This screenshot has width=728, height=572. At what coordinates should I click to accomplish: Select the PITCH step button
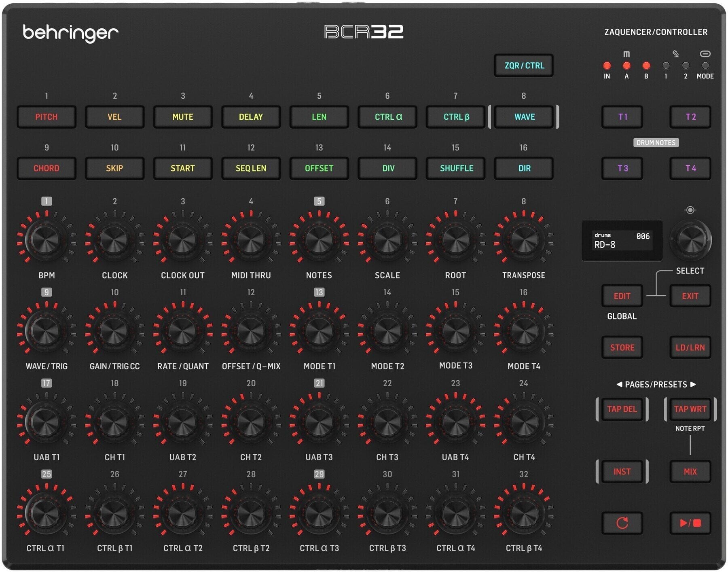[47, 117]
